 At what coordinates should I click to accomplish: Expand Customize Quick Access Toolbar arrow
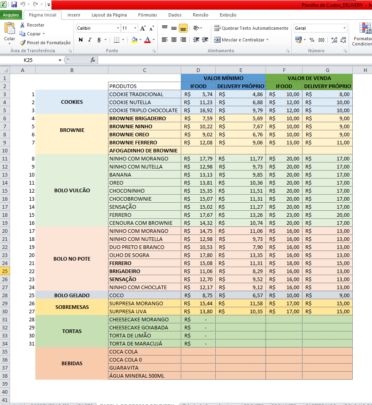point(48,5)
